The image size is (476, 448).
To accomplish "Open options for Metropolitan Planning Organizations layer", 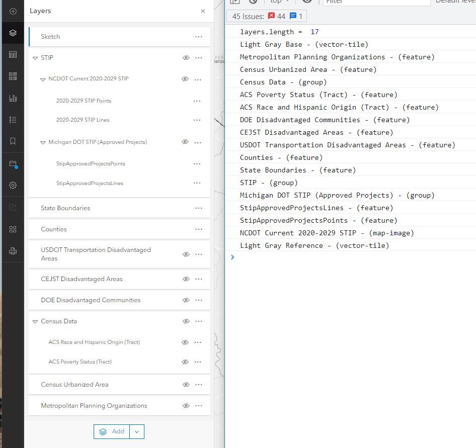I will click(x=199, y=406).
